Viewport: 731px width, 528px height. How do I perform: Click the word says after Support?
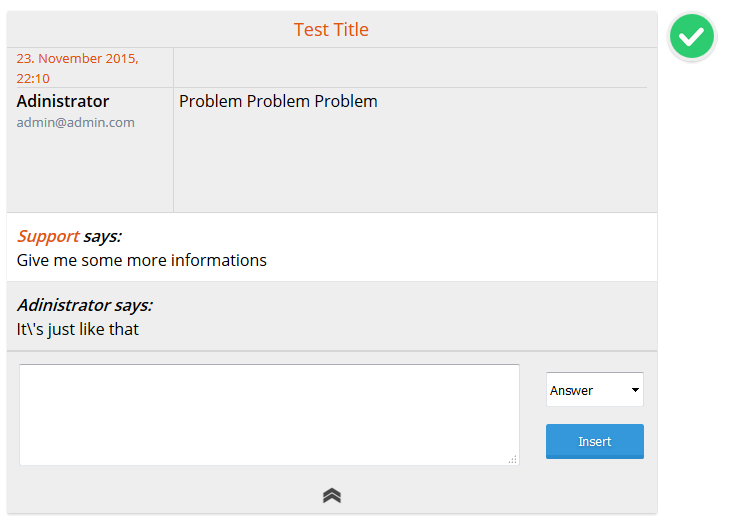tap(102, 236)
